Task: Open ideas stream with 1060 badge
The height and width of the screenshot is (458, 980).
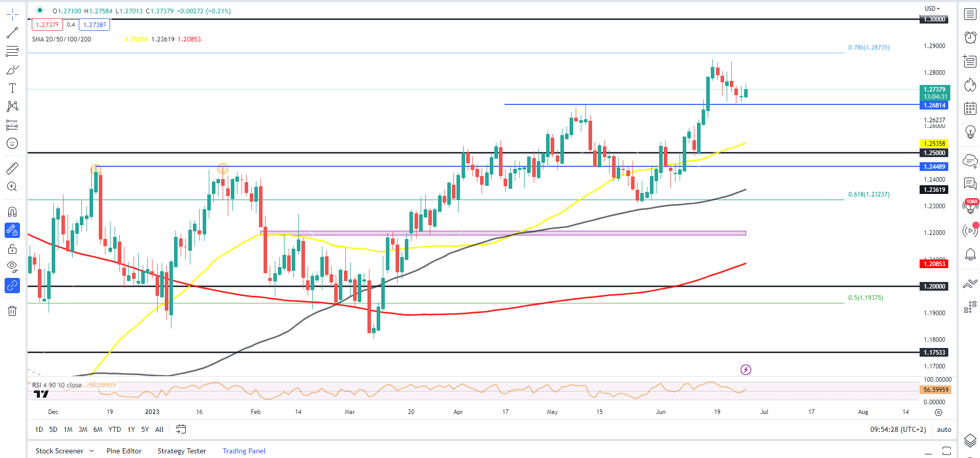Action: (x=970, y=207)
